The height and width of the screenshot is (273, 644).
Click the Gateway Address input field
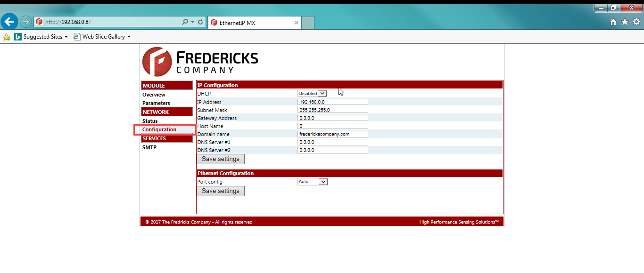pyautogui.click(x=333, y=118)
